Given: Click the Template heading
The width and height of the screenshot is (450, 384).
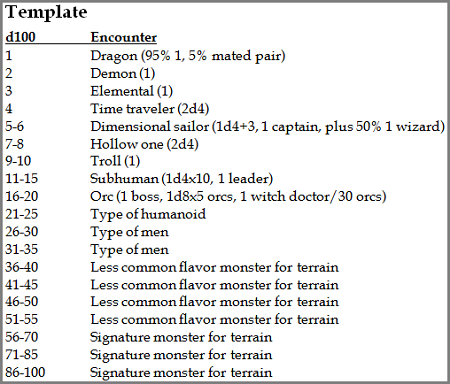Looking at the screenshot, I should pyautogui.click(x=46, y=12).
